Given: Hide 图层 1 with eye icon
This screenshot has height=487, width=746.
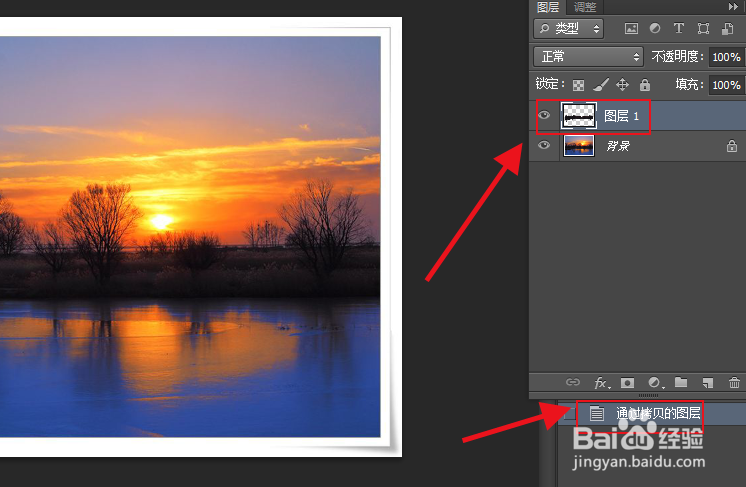Looking at the screenshot, I should click(544, 115).
